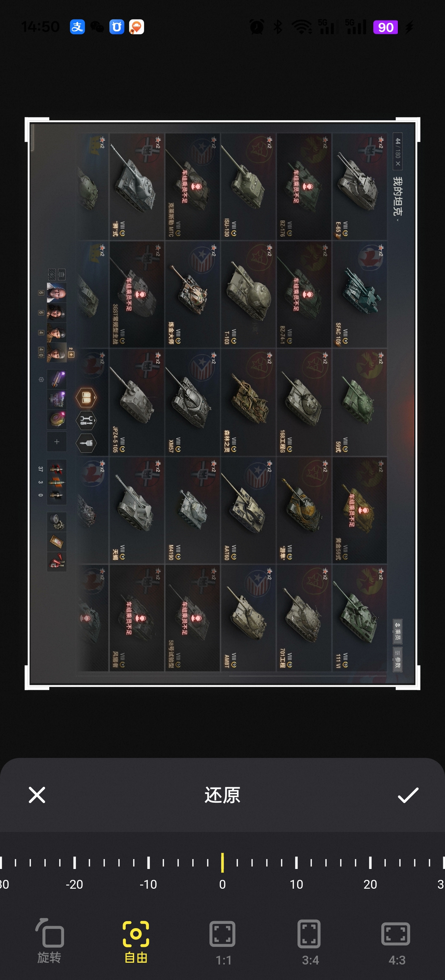Tap 还原 to reset the crop

[x=222, y=795]
